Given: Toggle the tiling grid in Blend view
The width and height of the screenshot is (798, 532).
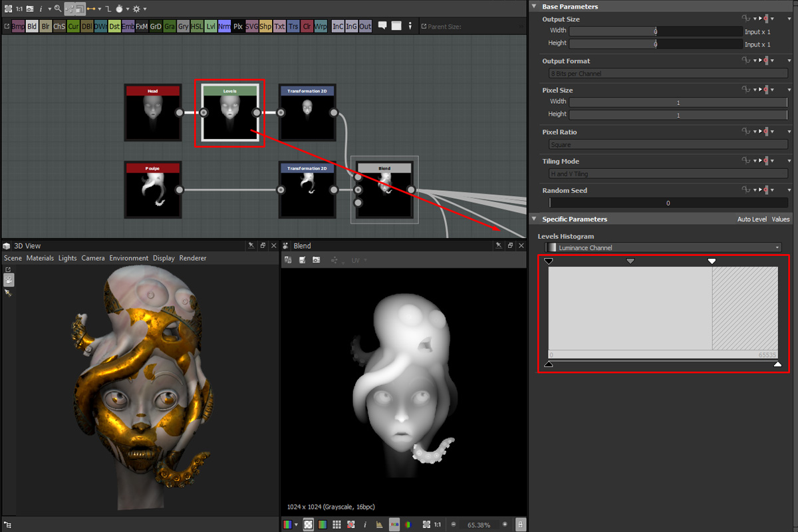Looking at the screenshot, I should click(x=336, y=525).
